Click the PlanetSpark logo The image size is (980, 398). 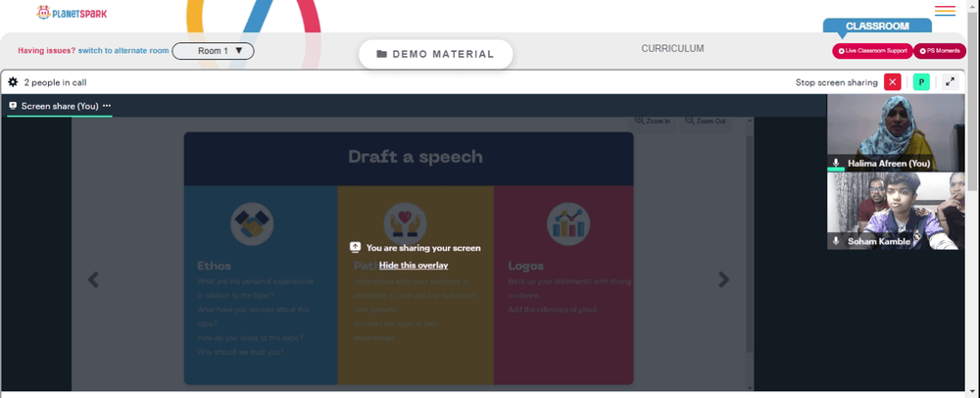tap(72, 12)
